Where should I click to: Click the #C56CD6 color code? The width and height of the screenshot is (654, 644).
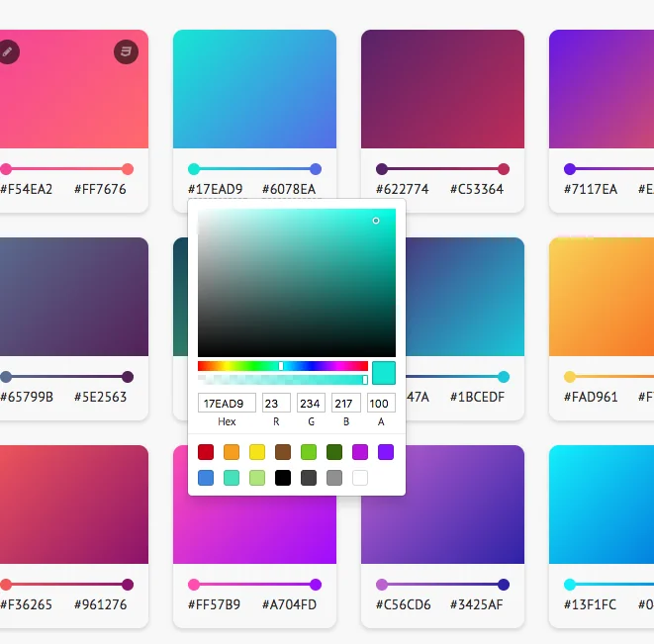tap(404, 604)
